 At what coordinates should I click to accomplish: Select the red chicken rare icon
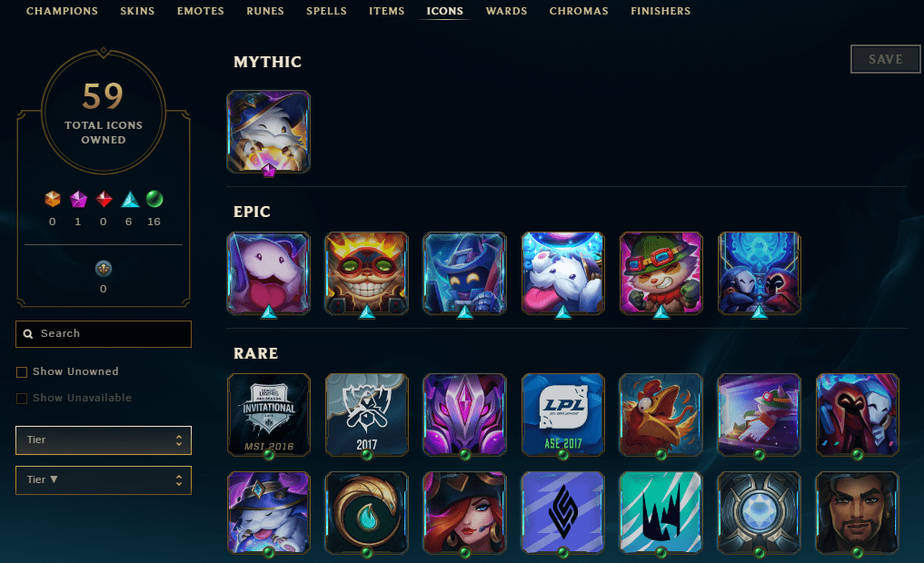tap(661, 415)
